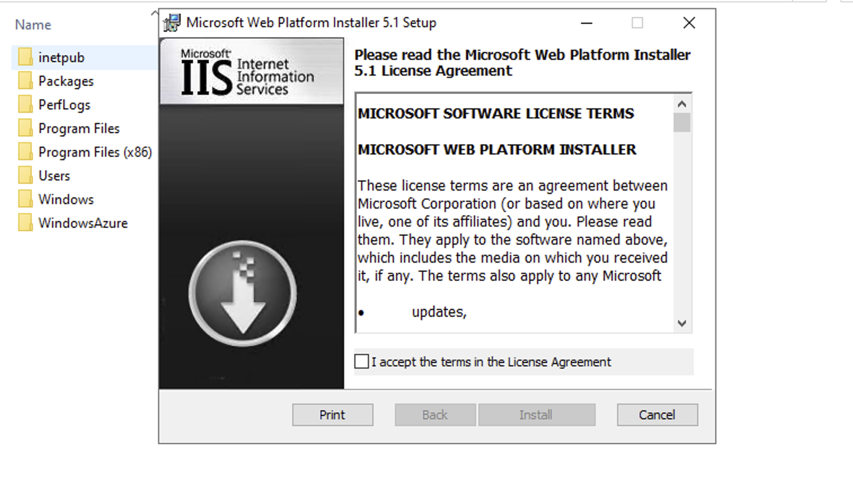
Task: Select the Program Files (x86) folder name
Action: 95,152
